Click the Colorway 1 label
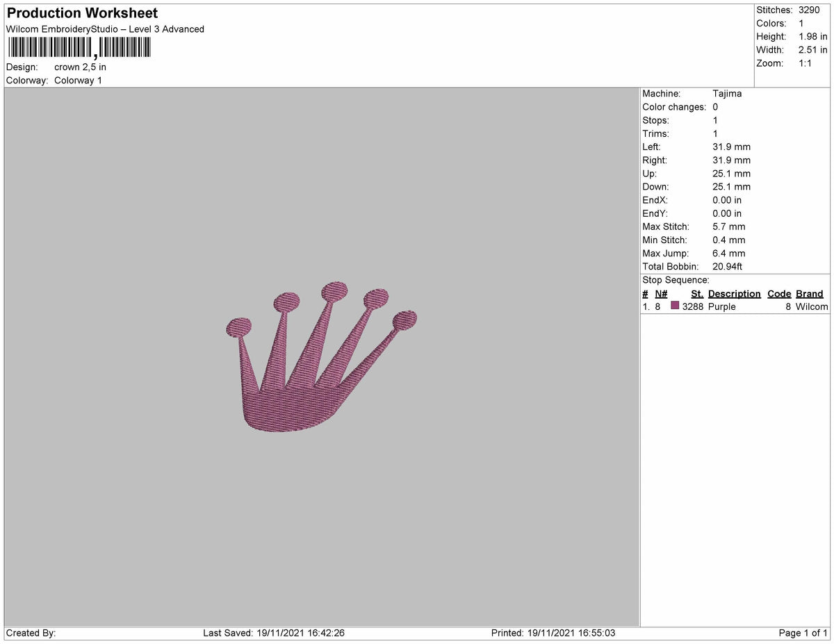The height and width of the screenshot is (644, 834). [79, 80]
